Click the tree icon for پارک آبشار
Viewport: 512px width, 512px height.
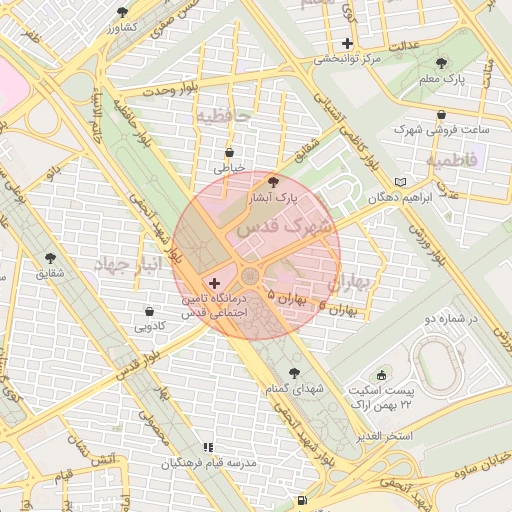click(x=273, y=182)
